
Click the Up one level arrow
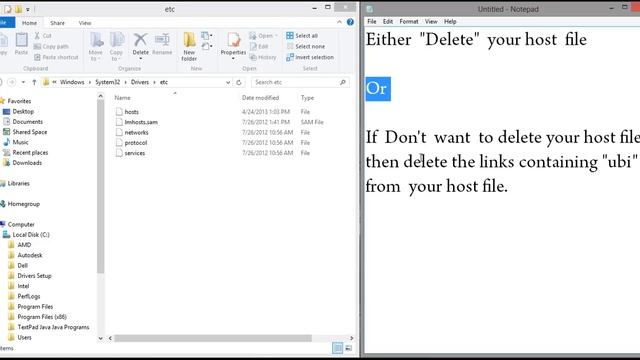pyautogui.click(x=34, y=82)
